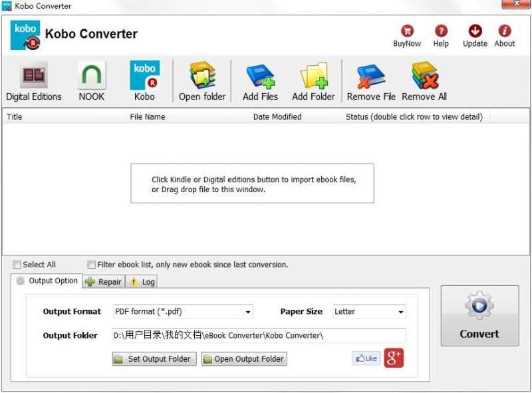
Task: Expand the Paper Size combo box
Action: pyautogui.click(x=402, y=311)
